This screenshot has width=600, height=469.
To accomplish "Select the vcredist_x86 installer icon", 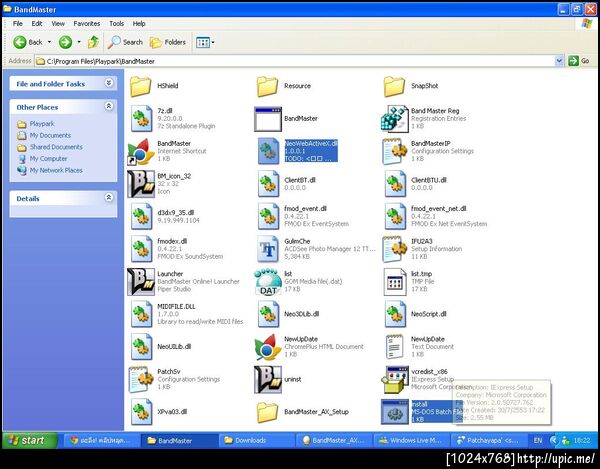I will [x=395, y=379].
